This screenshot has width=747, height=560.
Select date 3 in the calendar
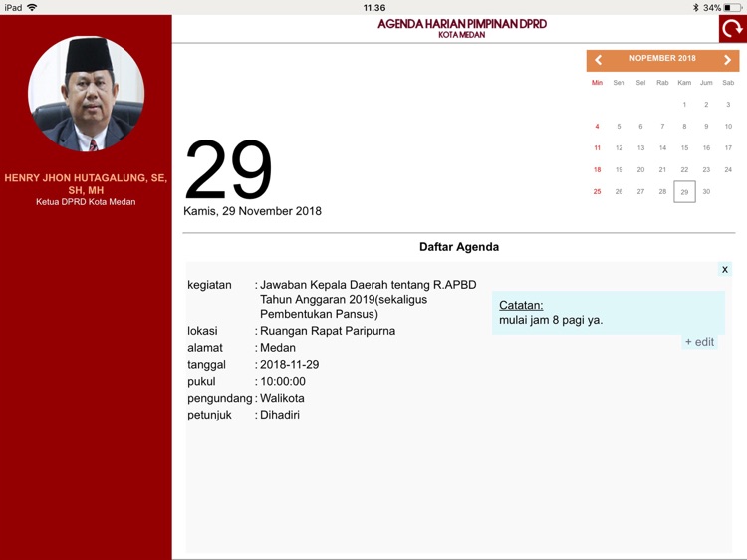click(728, 105)
